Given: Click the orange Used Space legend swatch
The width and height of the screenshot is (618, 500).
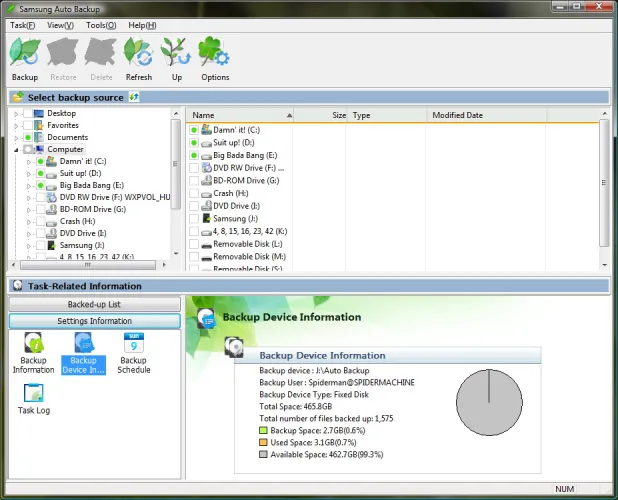Looking at the screenshot, I should [263, 442].
